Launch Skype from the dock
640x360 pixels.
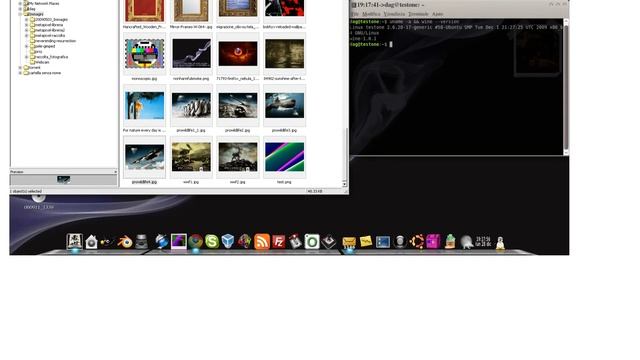tap(212, 242)
